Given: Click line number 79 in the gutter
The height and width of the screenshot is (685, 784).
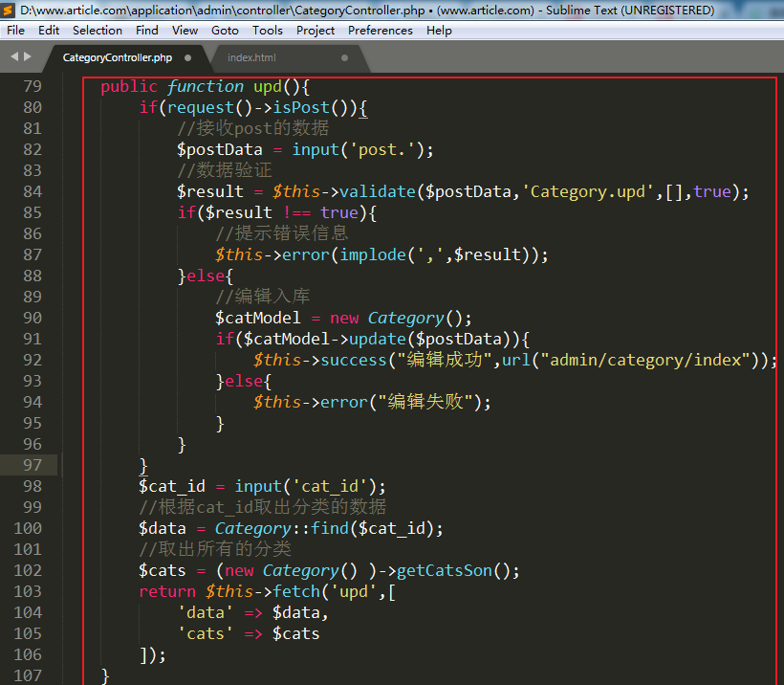Looking at the screenshot, I should (33, 86).
